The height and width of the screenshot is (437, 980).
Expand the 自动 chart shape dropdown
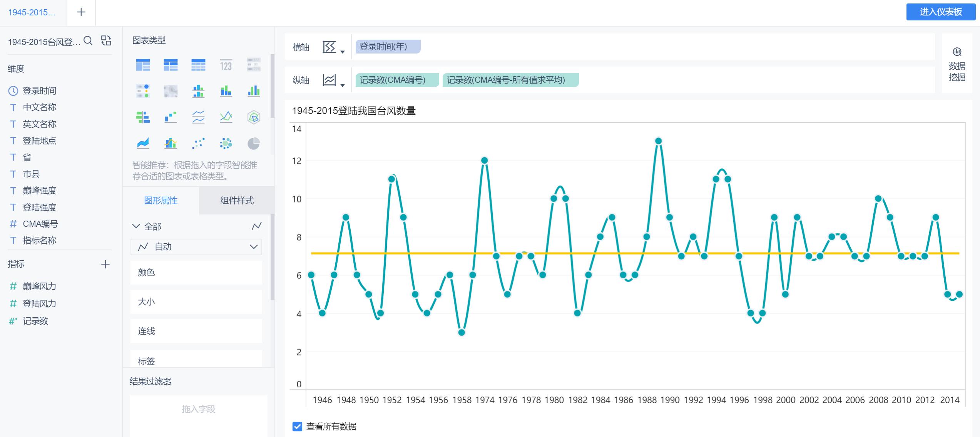tap(196, 247)
